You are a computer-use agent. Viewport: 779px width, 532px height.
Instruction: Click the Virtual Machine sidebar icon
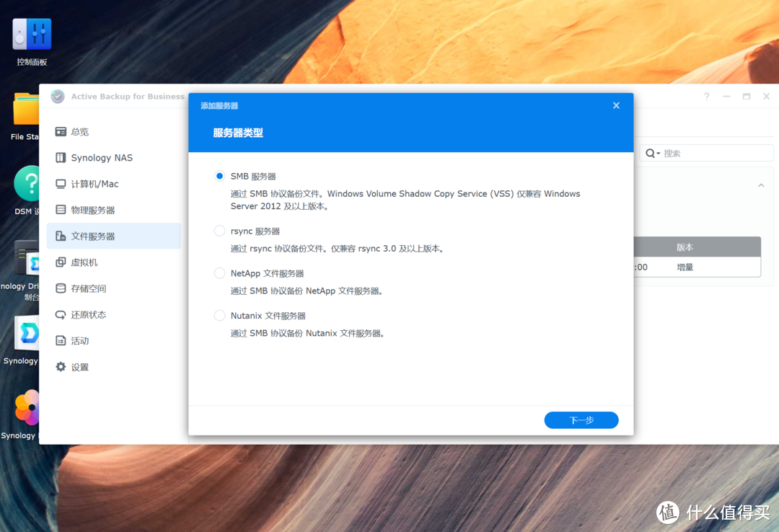pyautogui.click(x=61, y=262)
